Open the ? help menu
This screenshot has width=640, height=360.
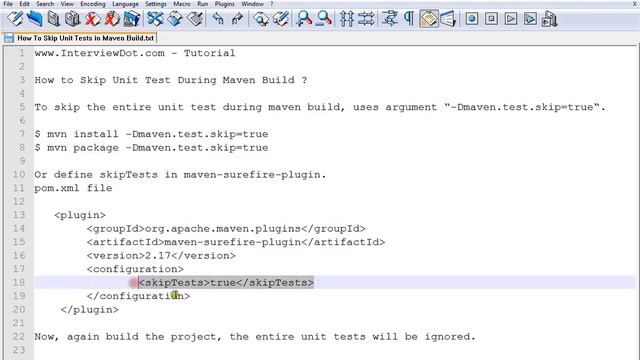[272, 4]
